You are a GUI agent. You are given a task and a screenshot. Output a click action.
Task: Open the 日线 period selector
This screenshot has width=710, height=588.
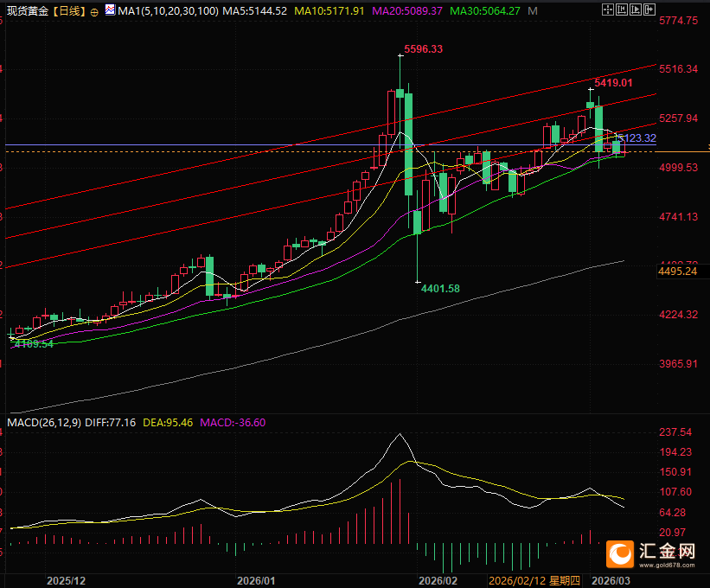pos(70,11)
